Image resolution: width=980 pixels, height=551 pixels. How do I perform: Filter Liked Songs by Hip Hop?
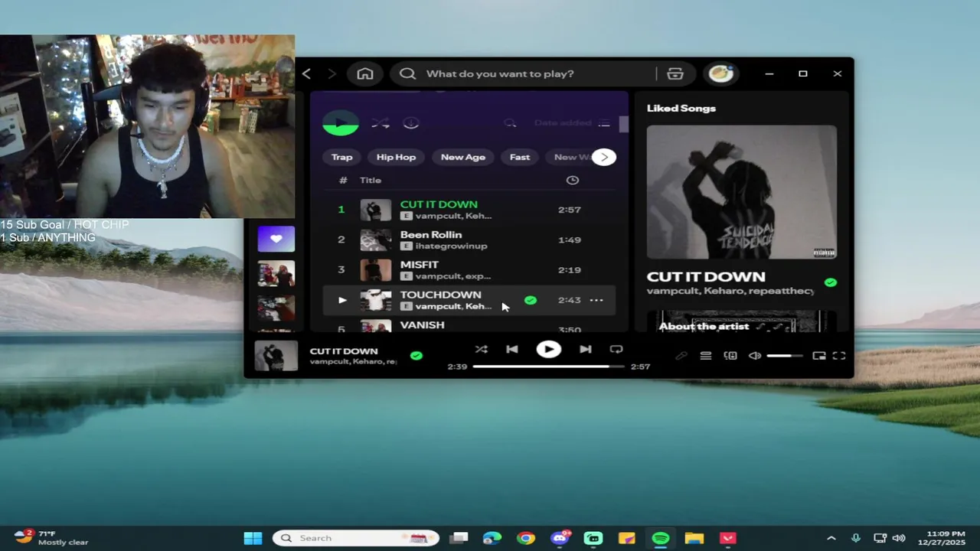pyautogui.click(x=396, y=157)
